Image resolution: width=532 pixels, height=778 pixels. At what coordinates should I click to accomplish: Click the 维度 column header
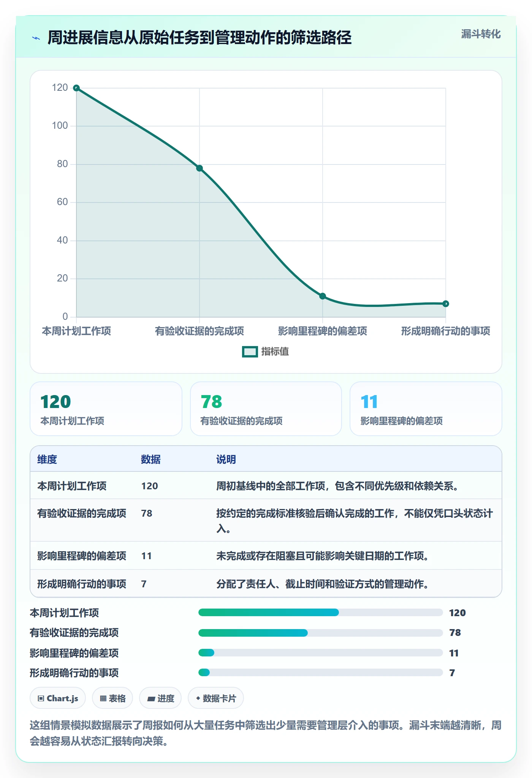coord(47,459)
